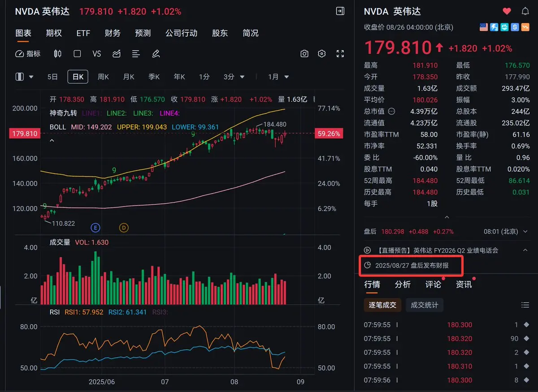This screenshot has width=538, height=392.
Task: Click the play icon beside 直播预告
Action: [x=367, y=250]
